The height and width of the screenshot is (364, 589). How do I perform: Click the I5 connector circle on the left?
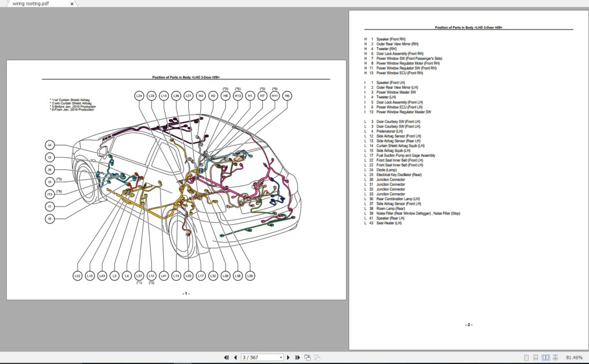[x=49, y=219]
